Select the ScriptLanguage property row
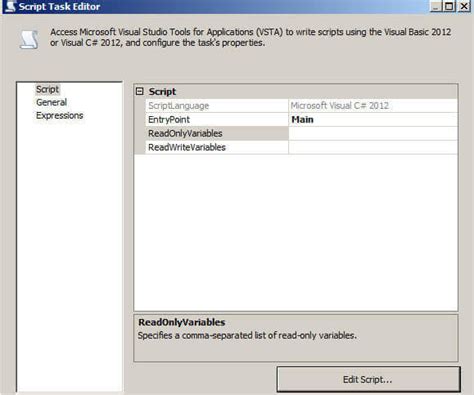The width and height of the screenshot is (474, 395). pyautogui.click(x=296, y=106)
